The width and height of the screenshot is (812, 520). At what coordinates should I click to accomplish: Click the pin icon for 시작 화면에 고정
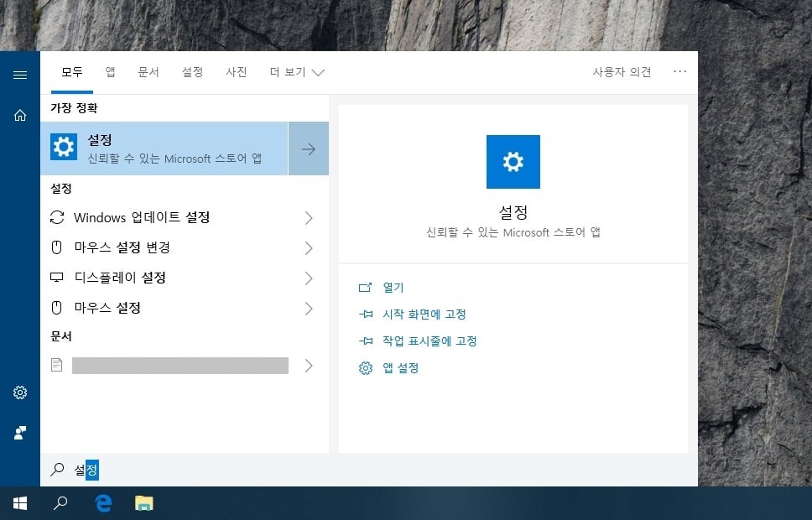[x=366, y=314]
